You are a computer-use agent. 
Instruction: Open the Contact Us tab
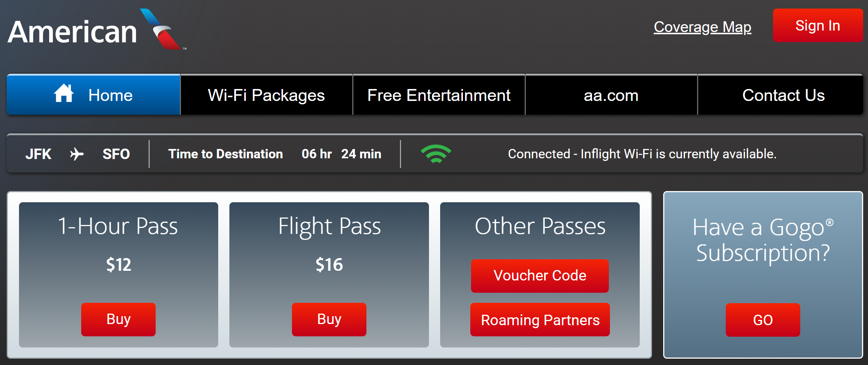[783, 95]
